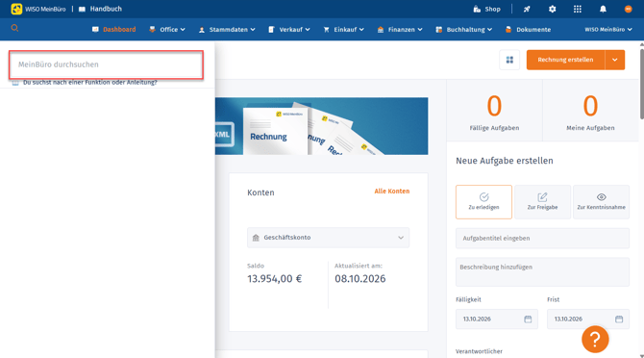Show notifications via the bell icon
644x358 pixels.
(x=603, y=9)
